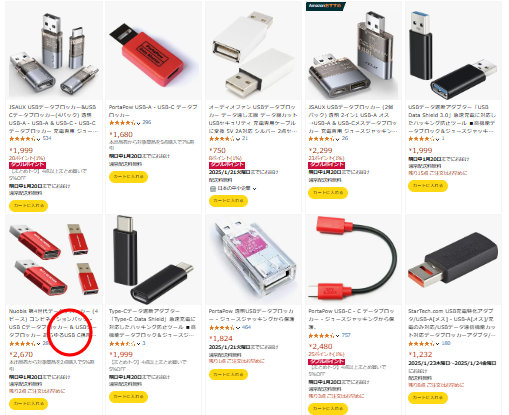
Task: Click the ¥2,299 JSAUX 2-in-1 blocker title
Action: 353,119
